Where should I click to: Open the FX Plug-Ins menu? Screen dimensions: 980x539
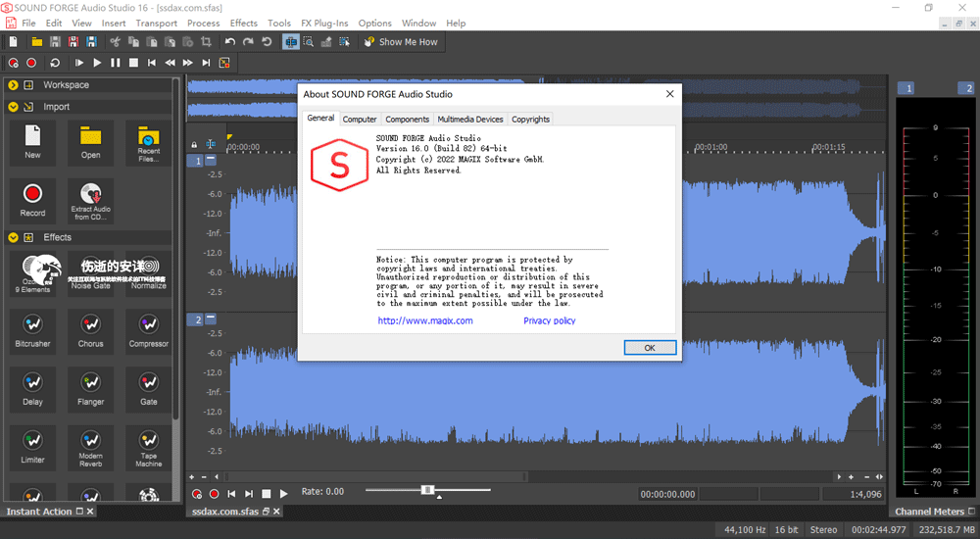point(324,24)
